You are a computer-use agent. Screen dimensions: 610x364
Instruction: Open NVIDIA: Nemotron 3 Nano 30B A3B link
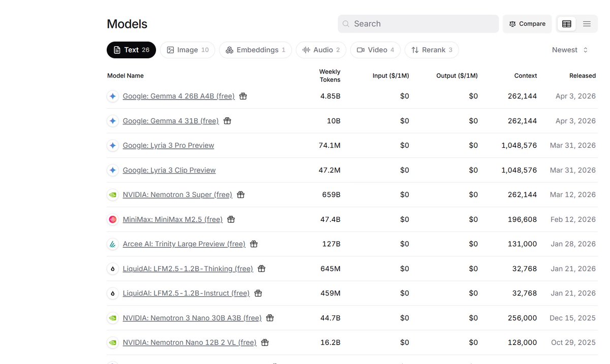(192, 318)
